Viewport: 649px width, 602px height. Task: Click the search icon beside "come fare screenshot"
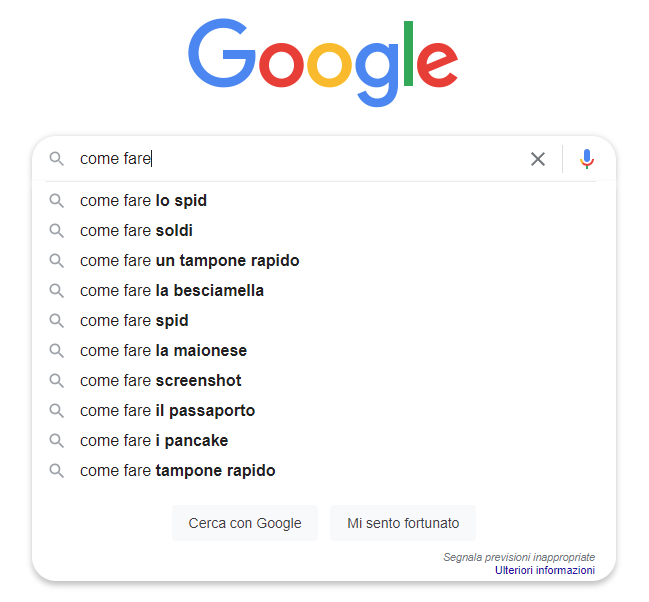tap(57, 381)
